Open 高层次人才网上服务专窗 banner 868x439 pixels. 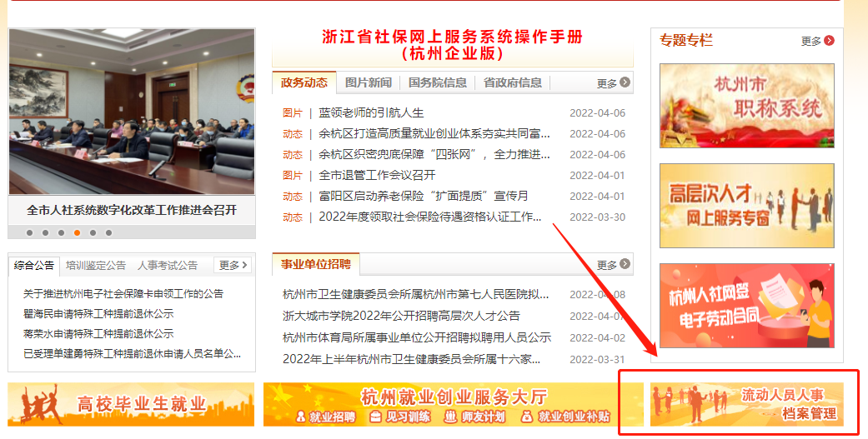tap(747, 206)
